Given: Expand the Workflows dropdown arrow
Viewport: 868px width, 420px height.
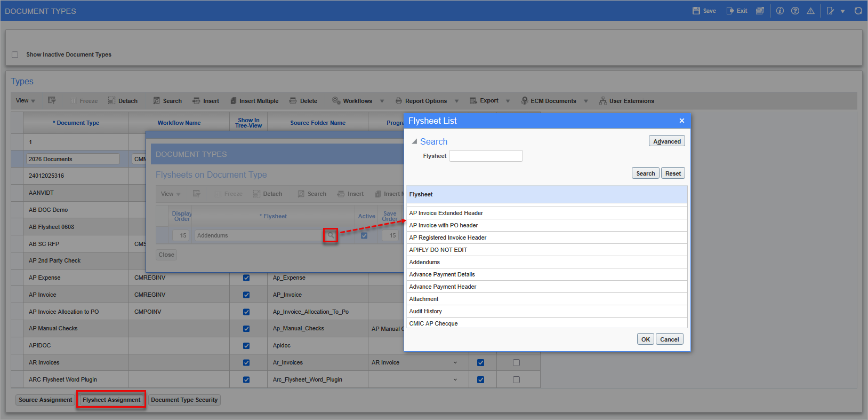Looking at the screenshot, I should tap(382, 101).
